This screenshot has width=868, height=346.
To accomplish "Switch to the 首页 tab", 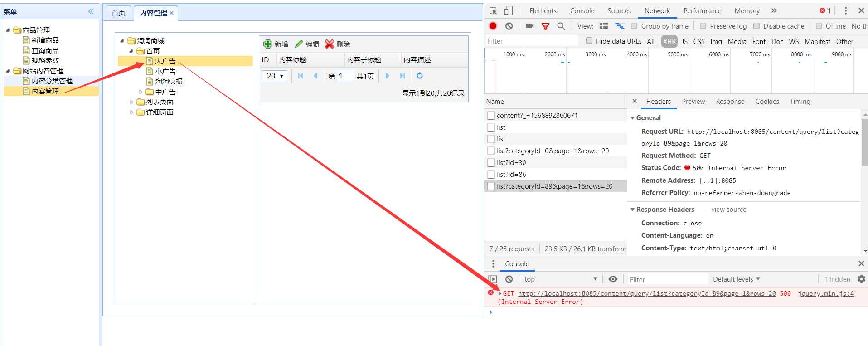I will [x=118, y=13].
